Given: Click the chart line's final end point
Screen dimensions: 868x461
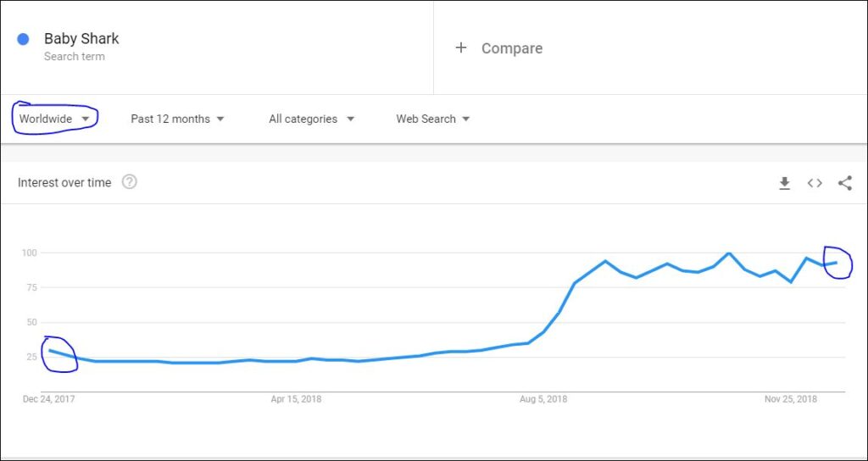Looking at the screenshot, I should click(x=837, y=263).
